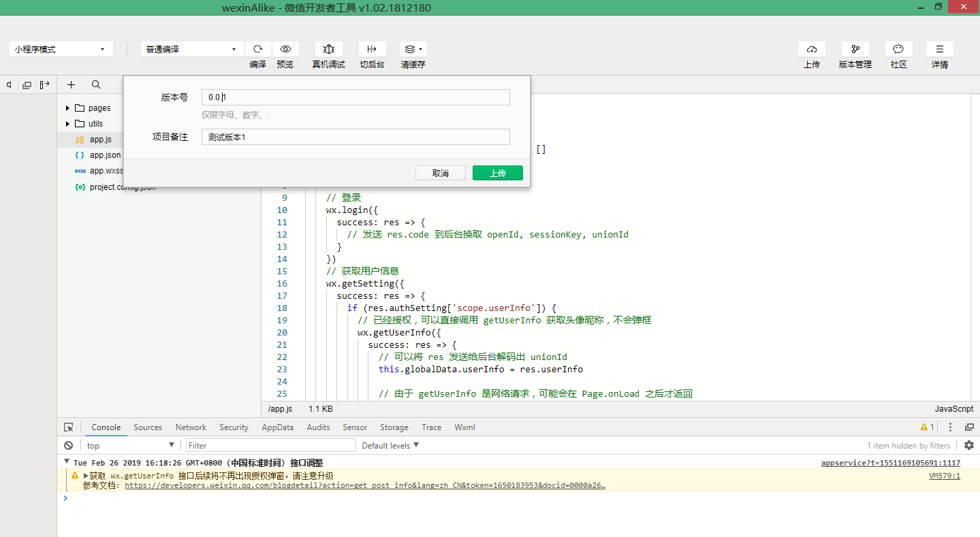The height and width of the screenshot is (537, 980).
Task: Click 清缓存 layers icon
Action: (x=413, y=49)
